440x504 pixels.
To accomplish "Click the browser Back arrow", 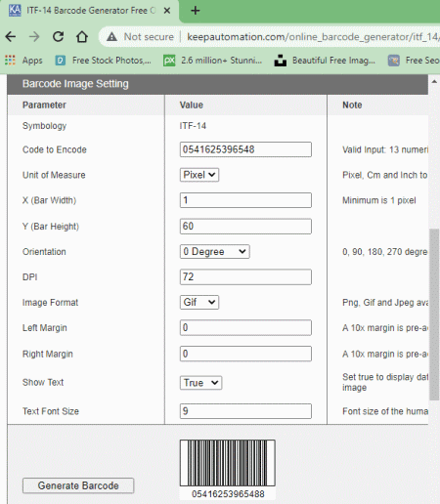I will point(11,36).
